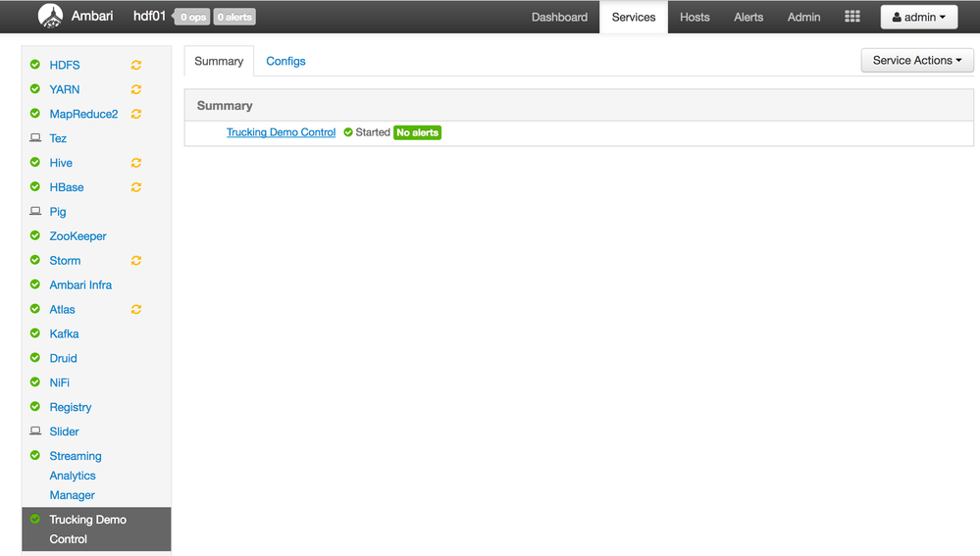Image resolution: width=980 pixels, height=556 pixels.
Task: Click the Ambari title text
Action: tap(92, 16)
